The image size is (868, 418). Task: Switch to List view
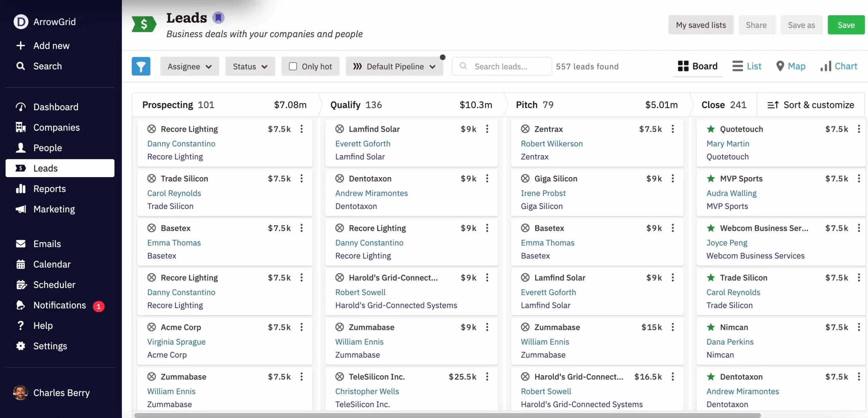747,66
